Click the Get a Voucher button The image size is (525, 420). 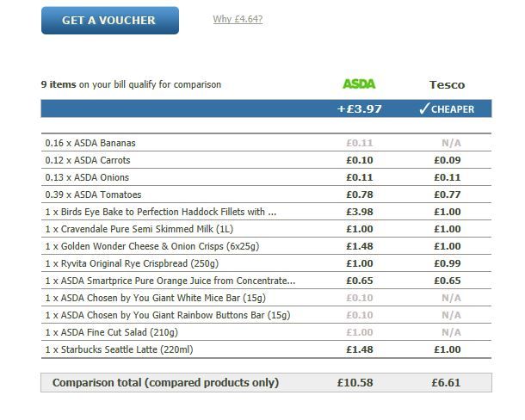[109, 21]
